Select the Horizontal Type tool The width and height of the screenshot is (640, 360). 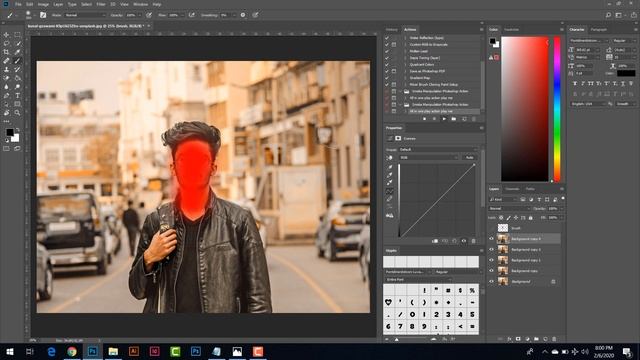point(17,96)
